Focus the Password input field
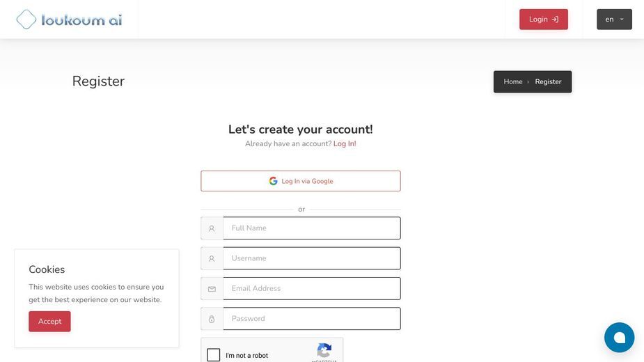644x362 pixels. [x=312, y=318]
